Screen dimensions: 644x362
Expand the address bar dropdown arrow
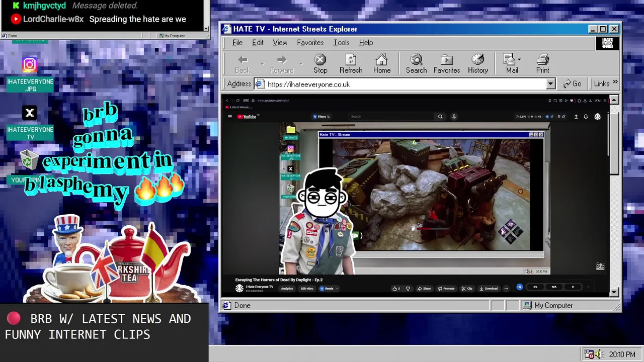(550, 84)
